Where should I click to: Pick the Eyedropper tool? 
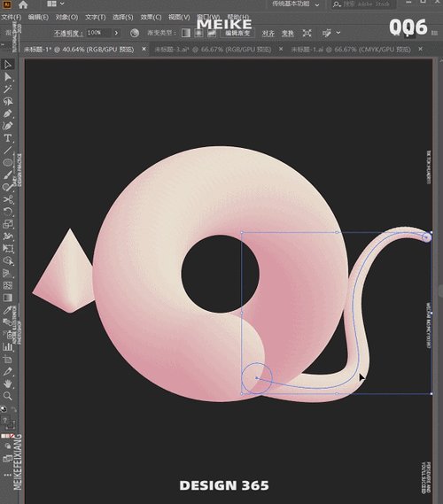pos(7,310)
